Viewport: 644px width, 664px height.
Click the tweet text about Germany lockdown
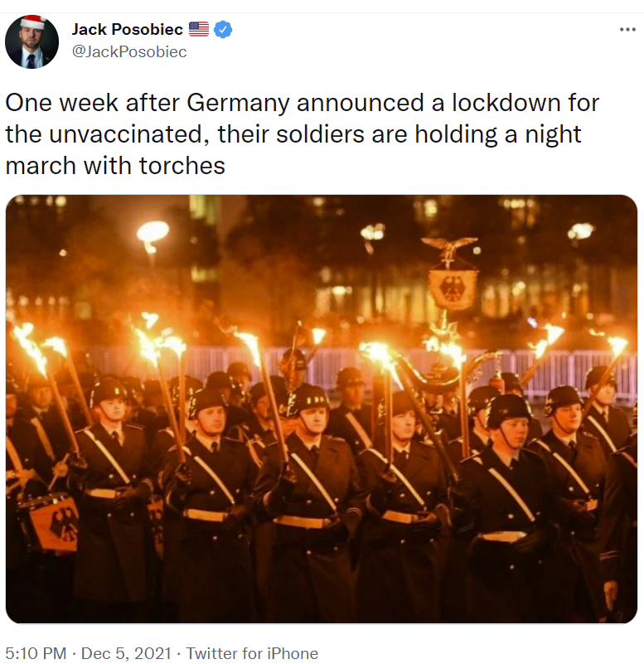(302, 133)
